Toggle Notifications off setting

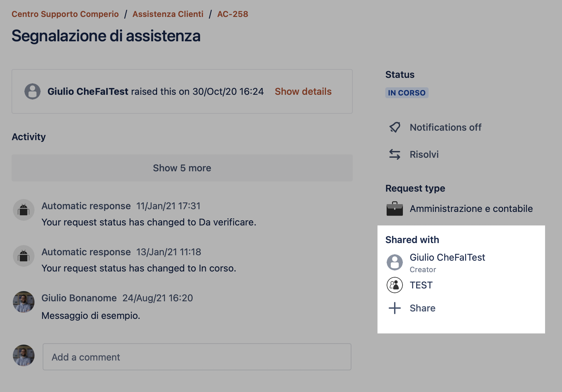[x=446, y=127]
